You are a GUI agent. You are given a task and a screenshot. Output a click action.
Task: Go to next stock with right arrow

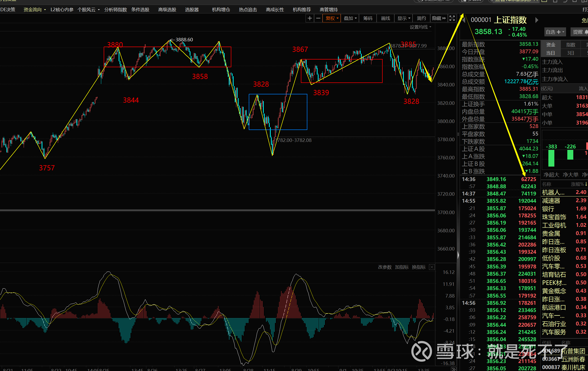click(x=537, y=20)
